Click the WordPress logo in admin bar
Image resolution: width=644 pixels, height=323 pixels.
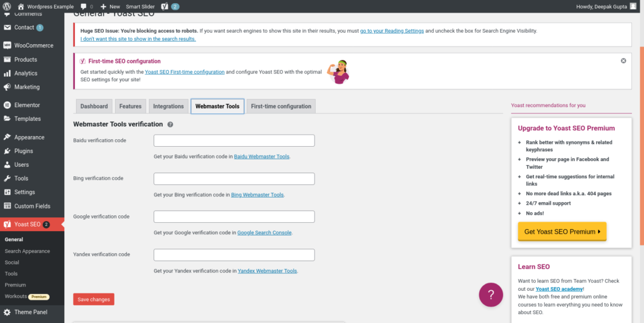[8, 7]
